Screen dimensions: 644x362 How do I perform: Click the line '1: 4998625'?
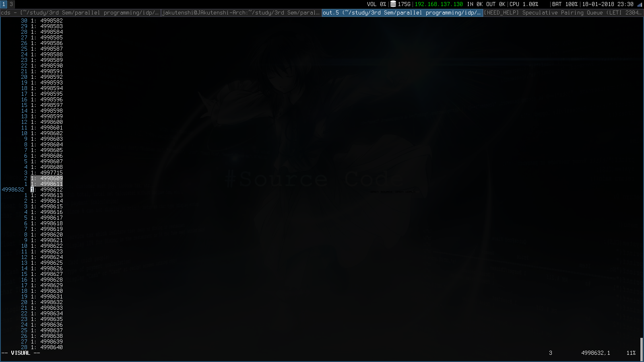pos(47,263)
